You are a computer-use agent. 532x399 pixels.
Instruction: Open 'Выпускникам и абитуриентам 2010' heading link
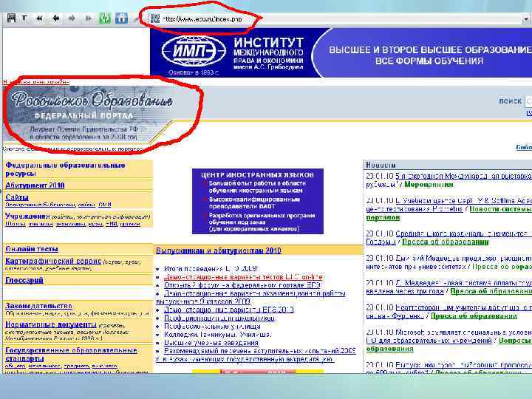pos(219,250)
